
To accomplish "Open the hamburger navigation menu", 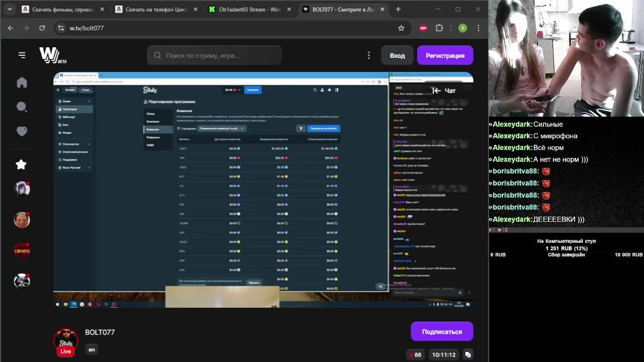I will 22,55.
